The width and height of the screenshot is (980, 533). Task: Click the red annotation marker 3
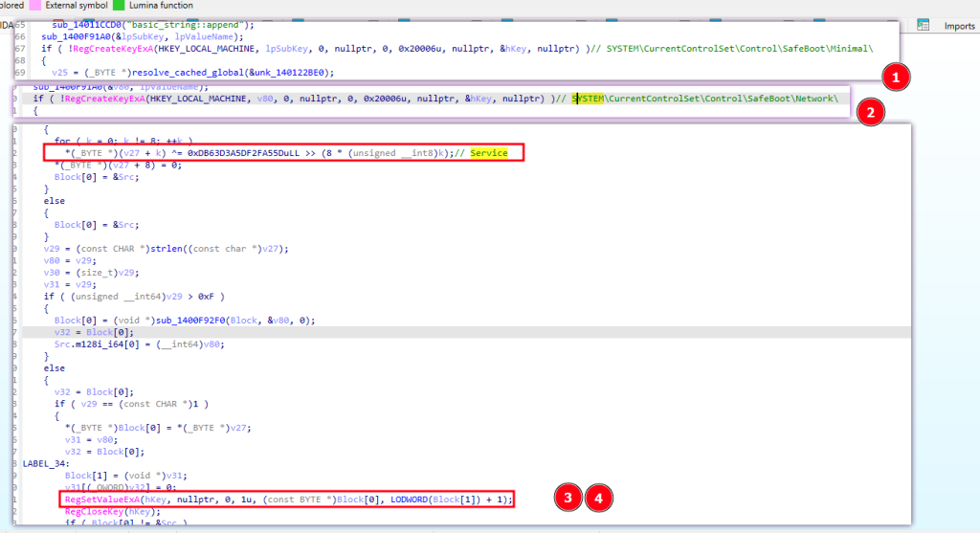tap(568, 498)
